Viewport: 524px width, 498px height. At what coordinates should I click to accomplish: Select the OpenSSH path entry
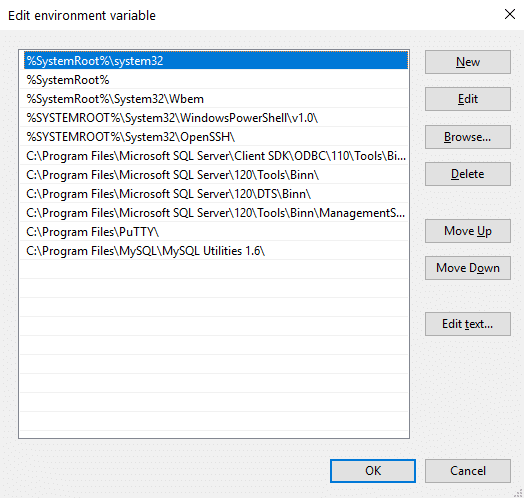[x=216, y=137]
